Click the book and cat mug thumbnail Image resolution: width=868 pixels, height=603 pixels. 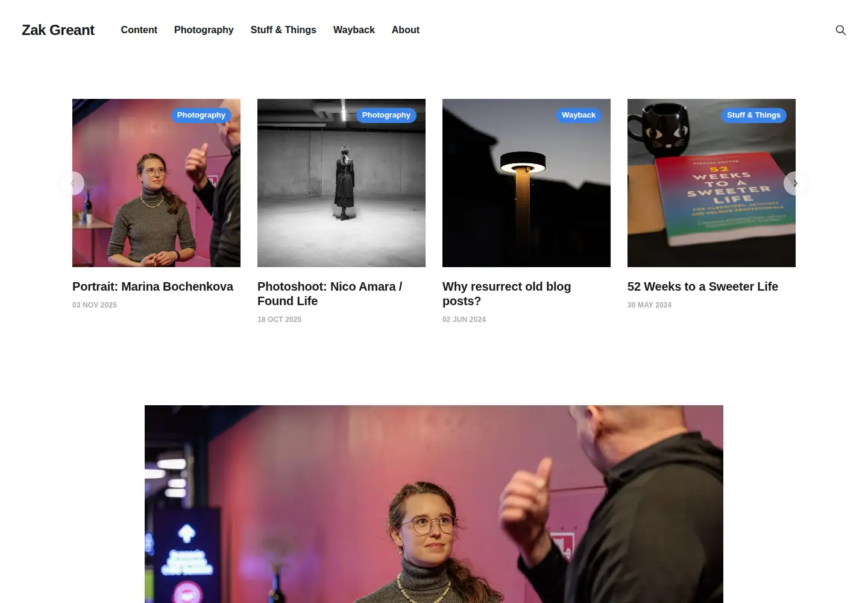(711, 183)
